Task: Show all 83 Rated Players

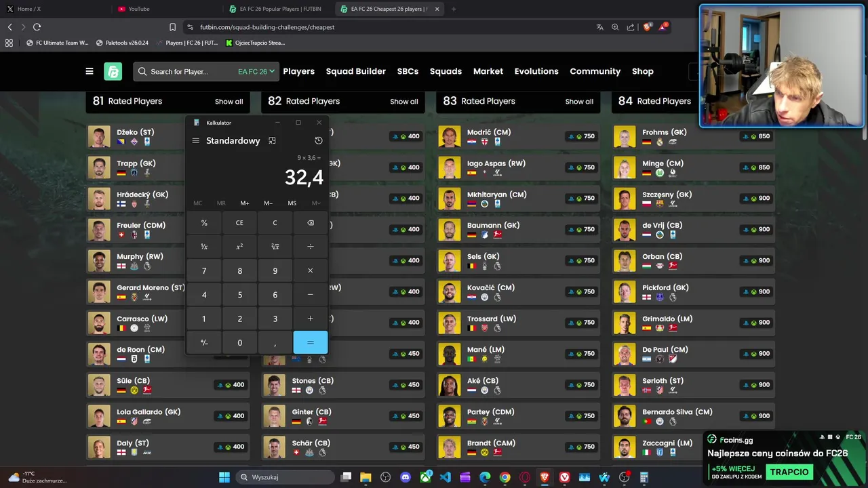Action: click(579, 102)
